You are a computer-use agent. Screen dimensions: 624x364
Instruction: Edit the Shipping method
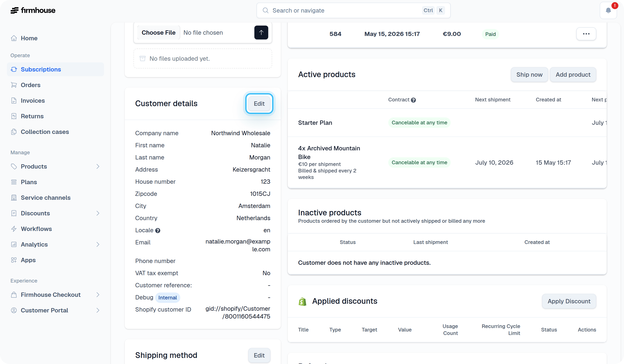259,355
